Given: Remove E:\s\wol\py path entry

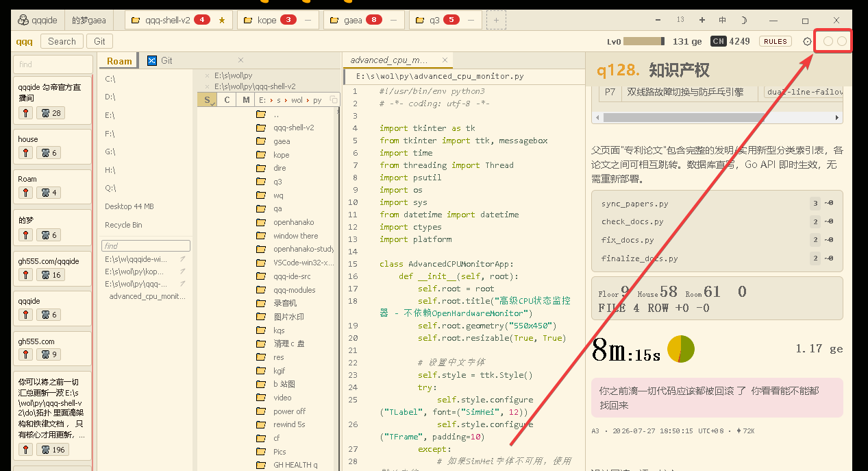Looking at the screenshot, I should 208,75.
